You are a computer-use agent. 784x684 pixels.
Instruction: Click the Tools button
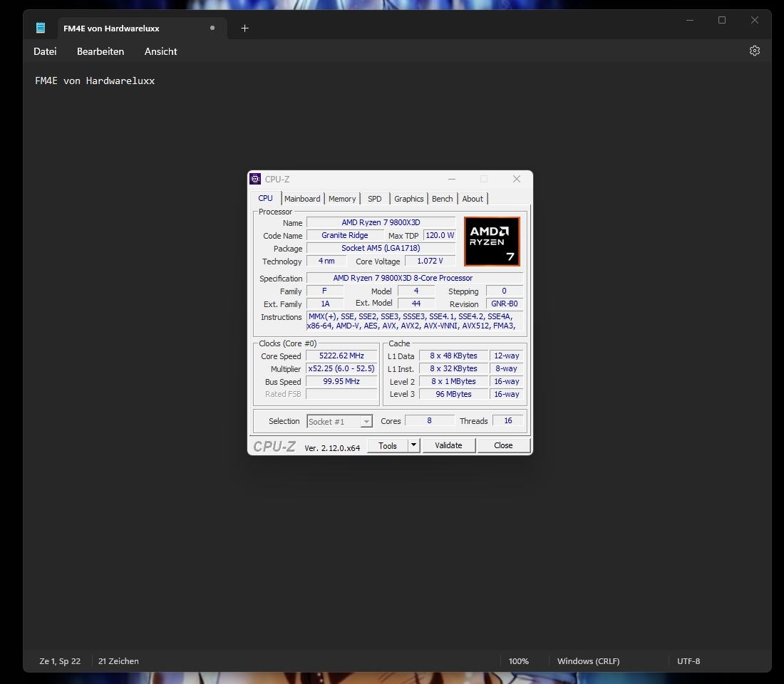[388, 445]
